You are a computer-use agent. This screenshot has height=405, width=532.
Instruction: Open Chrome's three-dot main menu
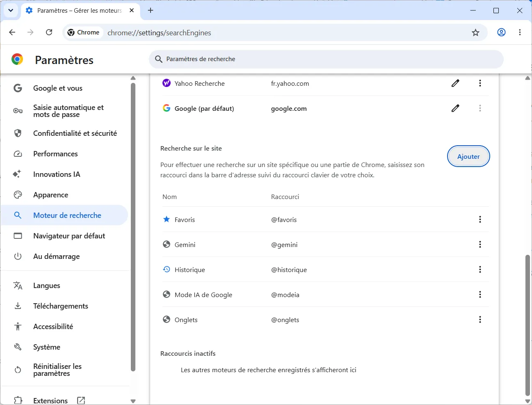520,32
